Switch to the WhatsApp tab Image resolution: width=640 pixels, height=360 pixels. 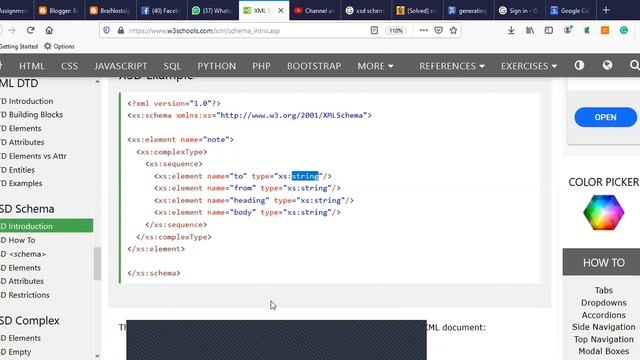point(212,11)
